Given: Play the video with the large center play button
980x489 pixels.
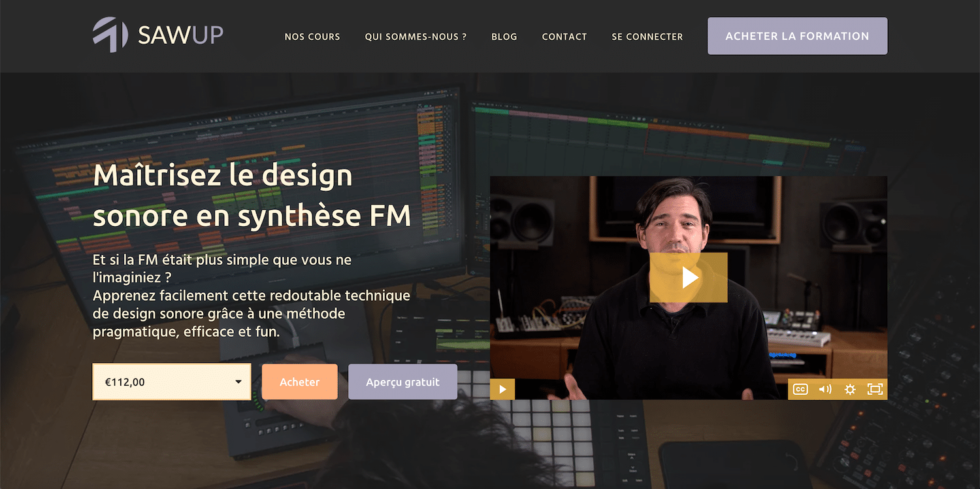Looking at the screenshot, I should (689, 278).
